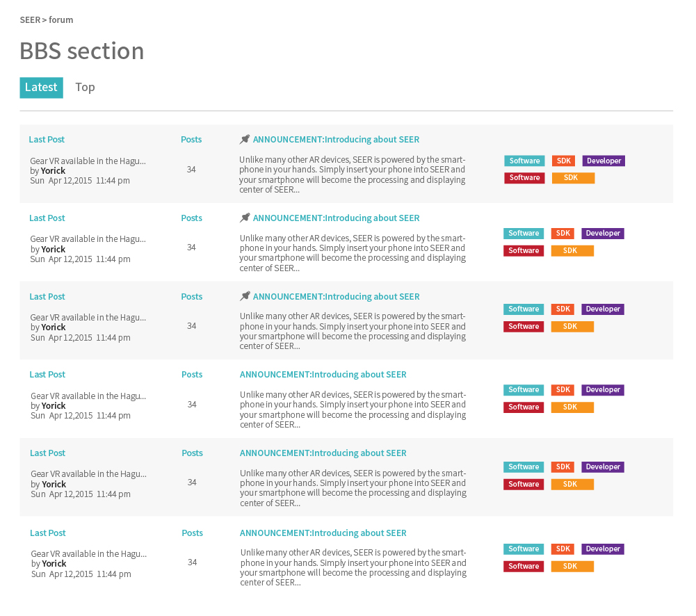Click Last Post heading in third thread

[x=47, y=296]
